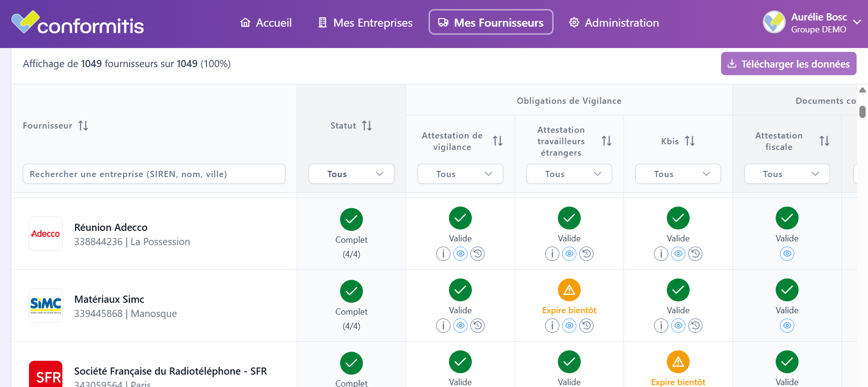Screen dimensions: 868x387
Task: Open the Administration menu
Action: coord(614,22)
